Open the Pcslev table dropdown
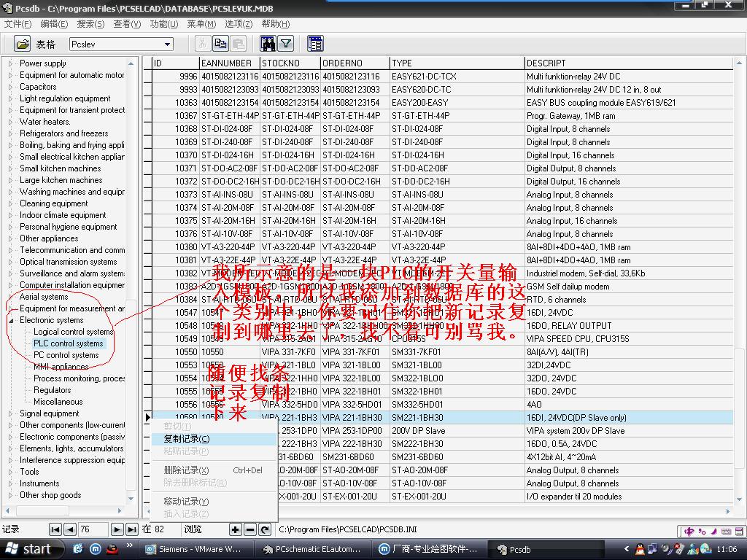The image size is (747, 560). pyautogui.click(x=167, y=44)
